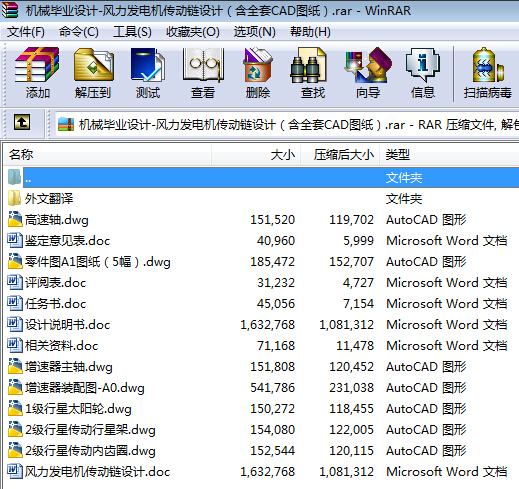The height and width of the screenshot is (489, 519).
Task: Click packed size value 231,038
Action: (351, 388)
